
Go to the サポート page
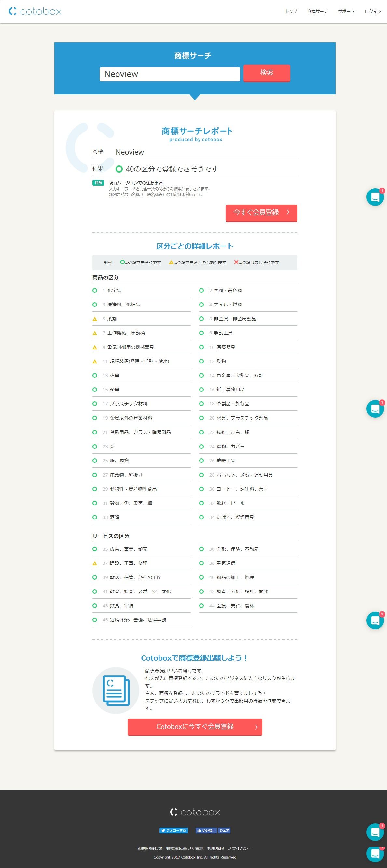click(x=346, y=11)
